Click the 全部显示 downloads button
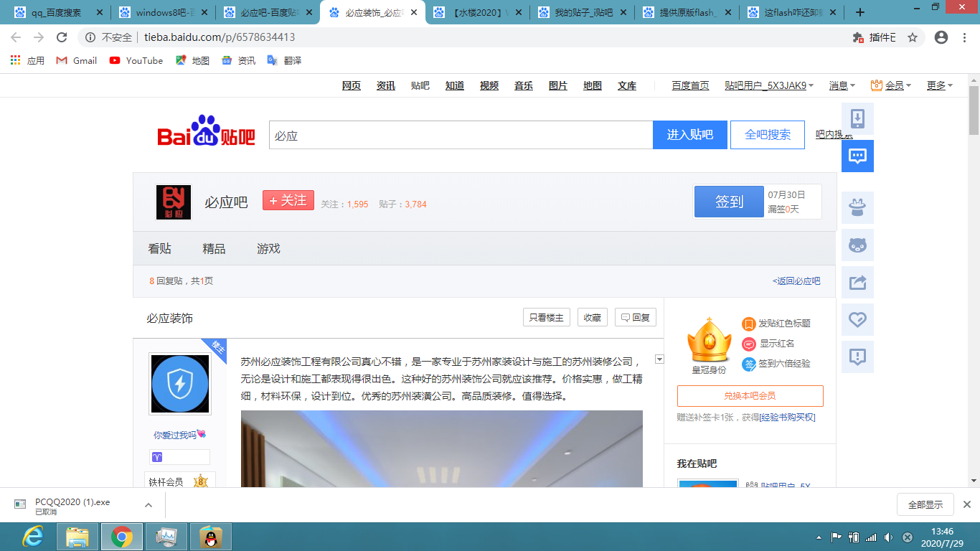 click(x=925, y=504)
